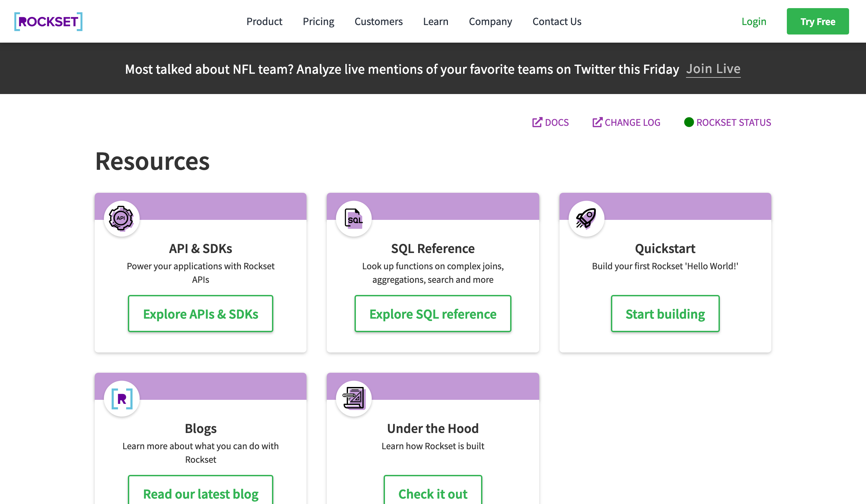Click the Blogs card title
Viewport: 866px width, 504px height.
(x=200, y=429)
